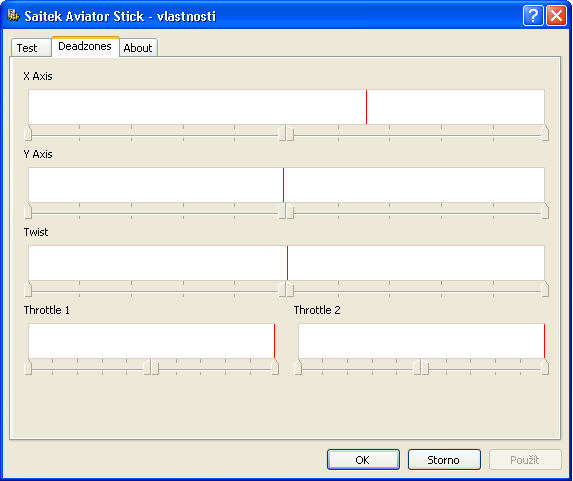Click the Použít apply button
Image resolution: width=573 pixels, height=481 pixels.
525,459
